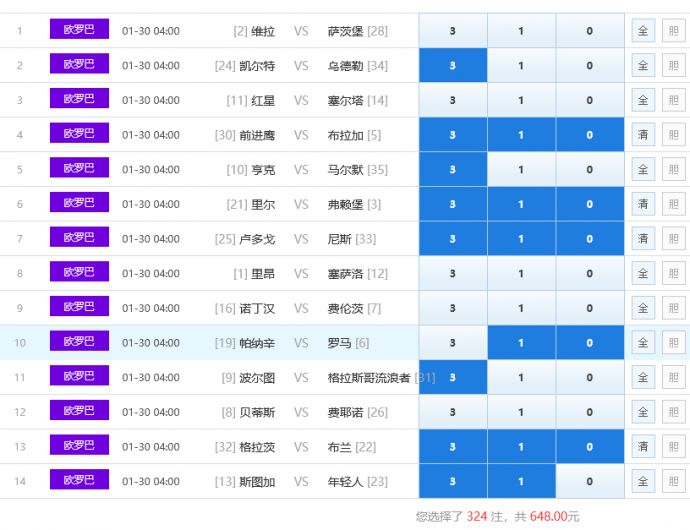
Task: Deselect option 3 for 凯尔特 vs 乌德勒
Action: pyautogui.click(x=453, y=66)
